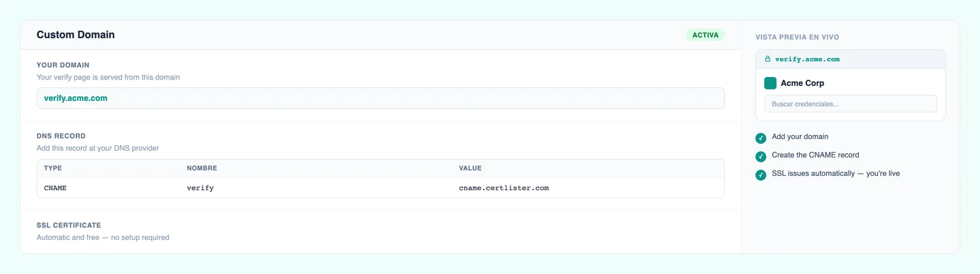Click SSL issues automatically step text

[836, 174]
